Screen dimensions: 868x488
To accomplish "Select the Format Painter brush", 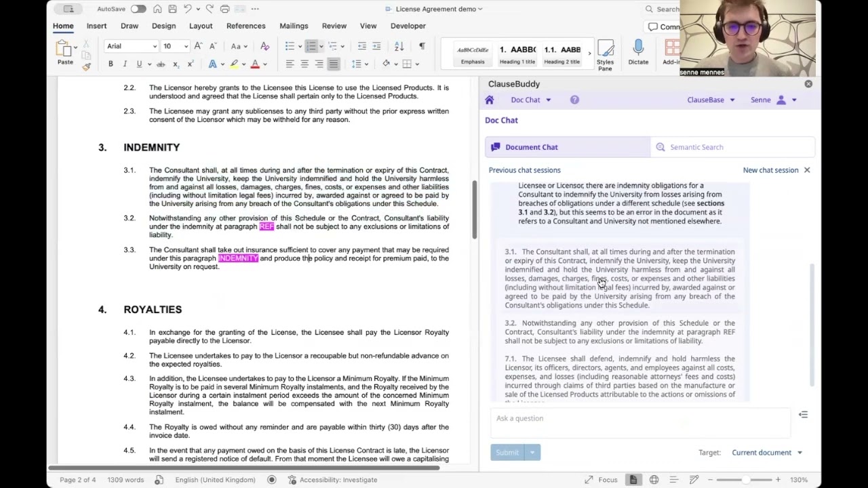I will [86, 66].
